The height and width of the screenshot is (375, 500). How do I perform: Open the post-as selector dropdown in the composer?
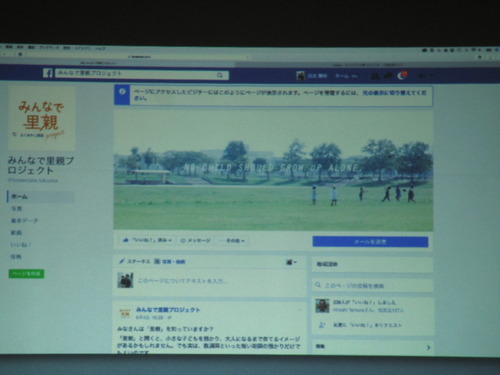click(x=291, y=262)
